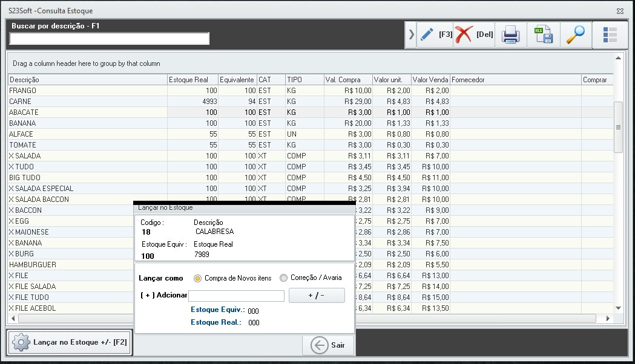Click the list view icon in toolbar
This screenshot has height=364, width=635.
pos(610,35)
